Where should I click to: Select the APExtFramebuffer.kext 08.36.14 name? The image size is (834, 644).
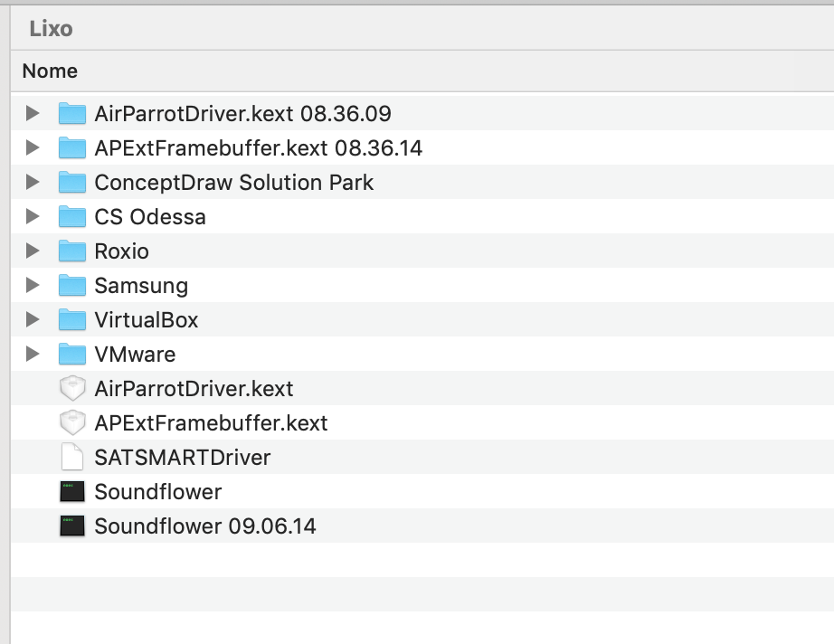(x=258, y=148)
